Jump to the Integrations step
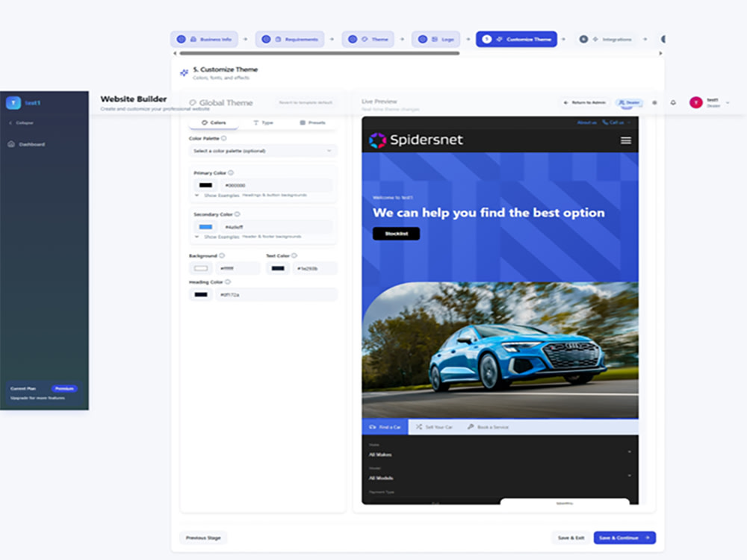 point(605,39)
